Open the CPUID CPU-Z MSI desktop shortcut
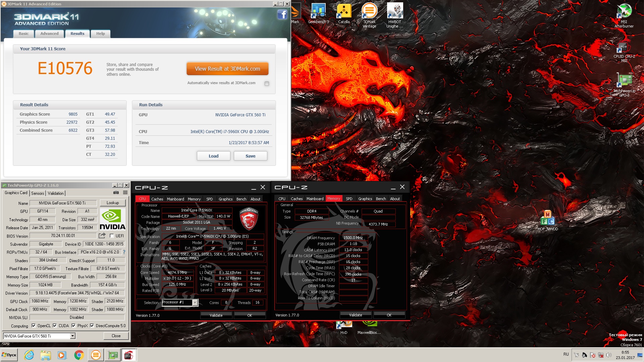 (624, 53)
